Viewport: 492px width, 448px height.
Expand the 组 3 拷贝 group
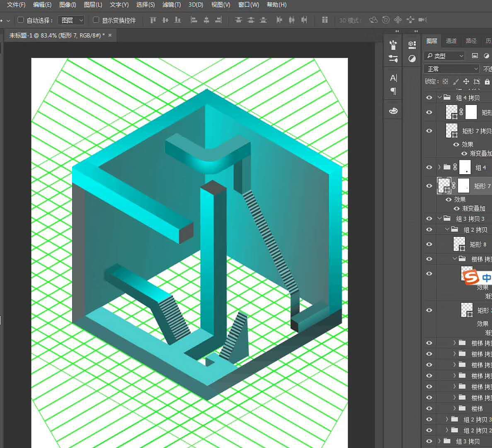pos(440,441)
